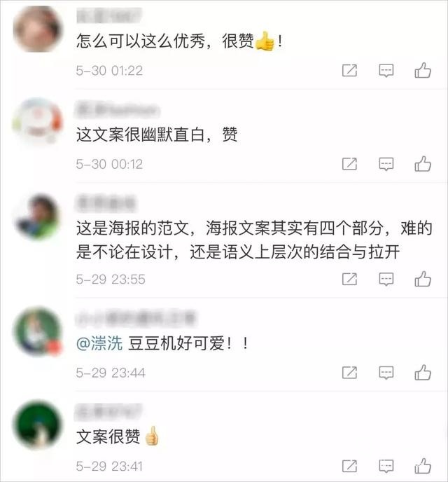This screenshot has height=482, width=448.
Task: Like the 5-29 23:55 comment
Action: 423,279
